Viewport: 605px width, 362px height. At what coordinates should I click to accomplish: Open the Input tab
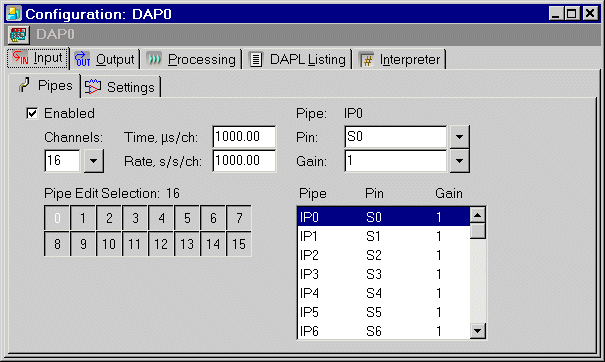38,58
